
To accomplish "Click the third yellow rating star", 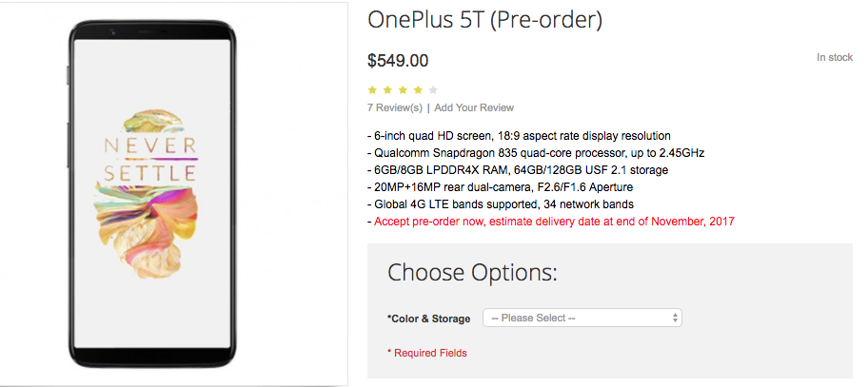I will pos(404,89).
